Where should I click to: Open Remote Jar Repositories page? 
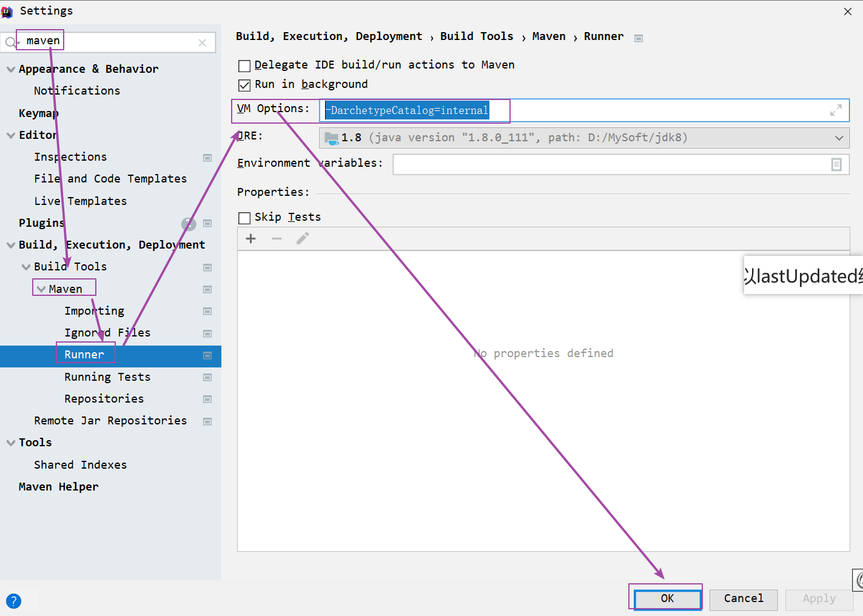[x=110, y=421]
